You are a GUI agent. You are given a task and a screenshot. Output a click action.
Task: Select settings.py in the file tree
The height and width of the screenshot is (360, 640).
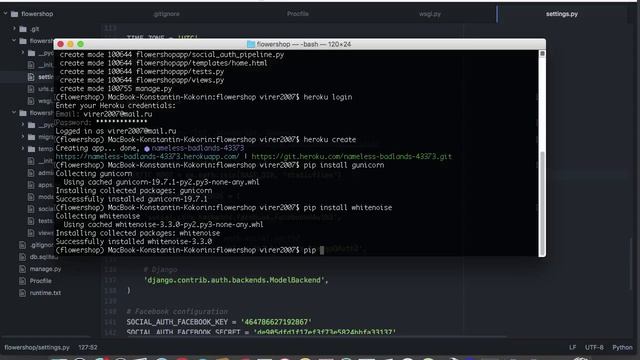pyautogui.click(x=46, y=77)
